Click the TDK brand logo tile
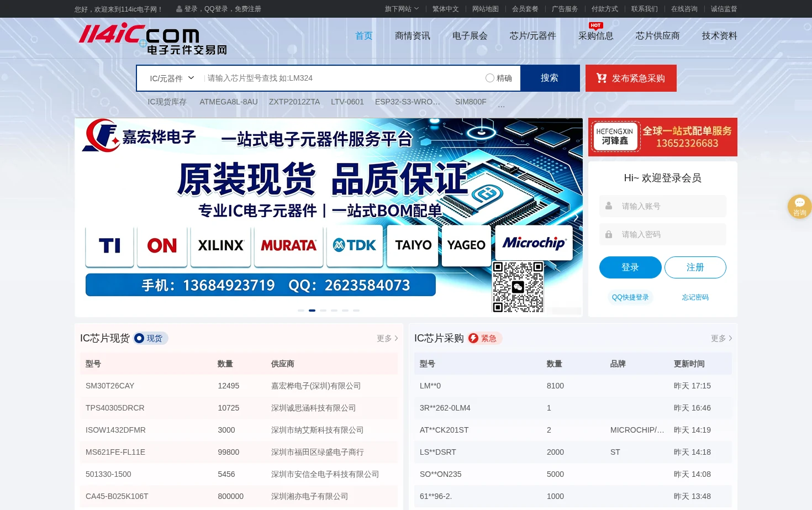Screen dimensions: 812x510 click(355, 245)
